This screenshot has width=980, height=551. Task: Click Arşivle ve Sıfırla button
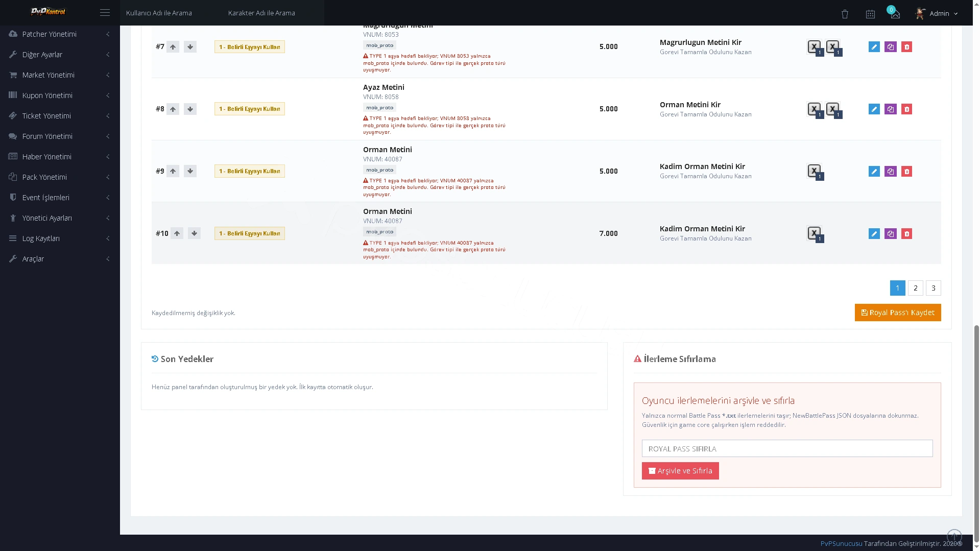680,471
